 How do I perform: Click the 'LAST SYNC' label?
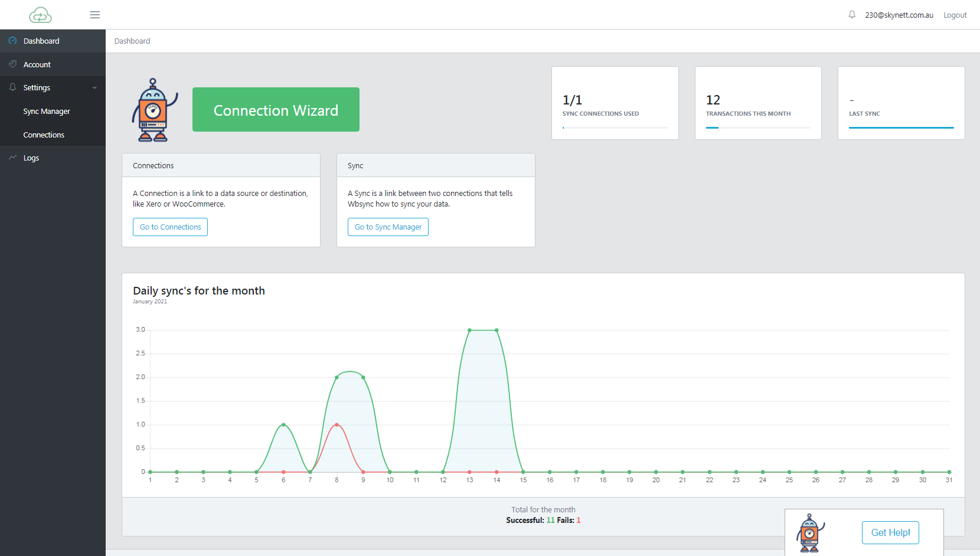[x=864, y=114]
